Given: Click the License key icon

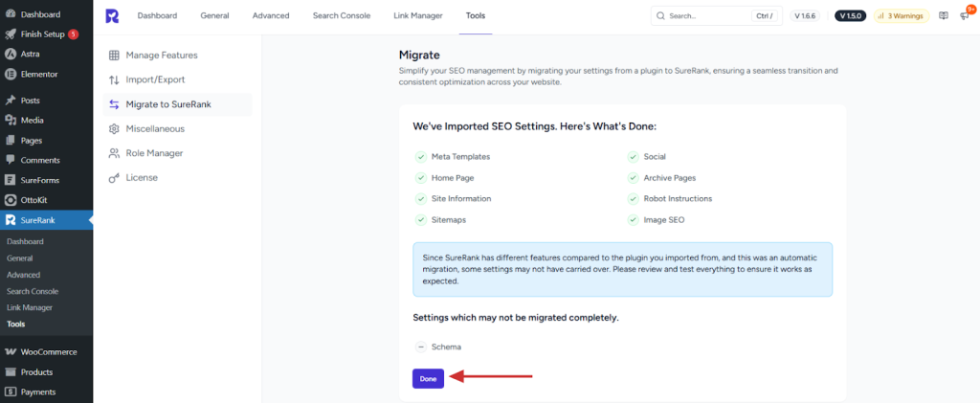Looking at the screenshot, I should pyautogui.click(x=114, y=178).
